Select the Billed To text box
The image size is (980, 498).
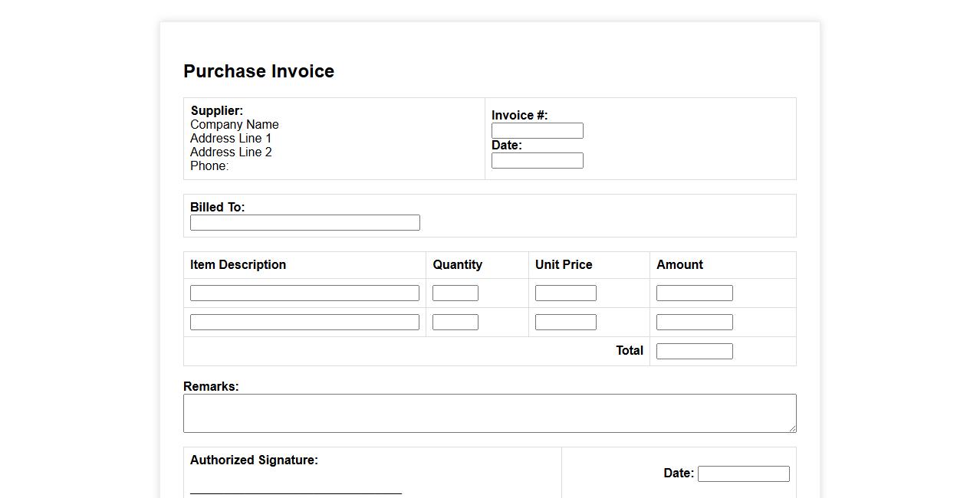(x=304, y=223)
